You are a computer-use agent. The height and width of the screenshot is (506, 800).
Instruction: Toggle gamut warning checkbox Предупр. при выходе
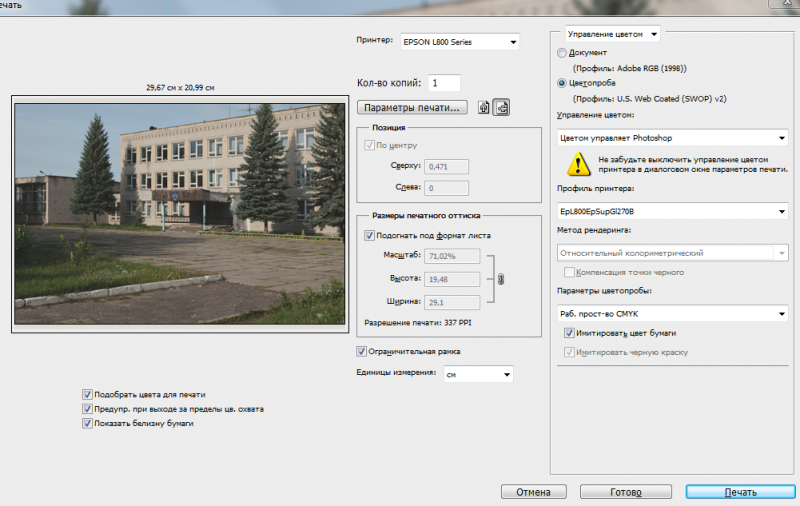click(x=87, y=409)
